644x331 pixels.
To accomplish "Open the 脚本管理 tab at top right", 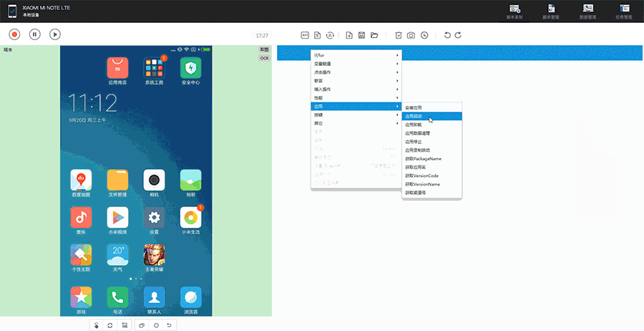I will click(550, 11).
